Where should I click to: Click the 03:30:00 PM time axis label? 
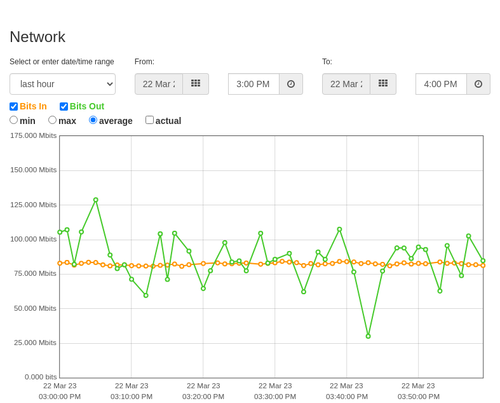coord(275,397)
